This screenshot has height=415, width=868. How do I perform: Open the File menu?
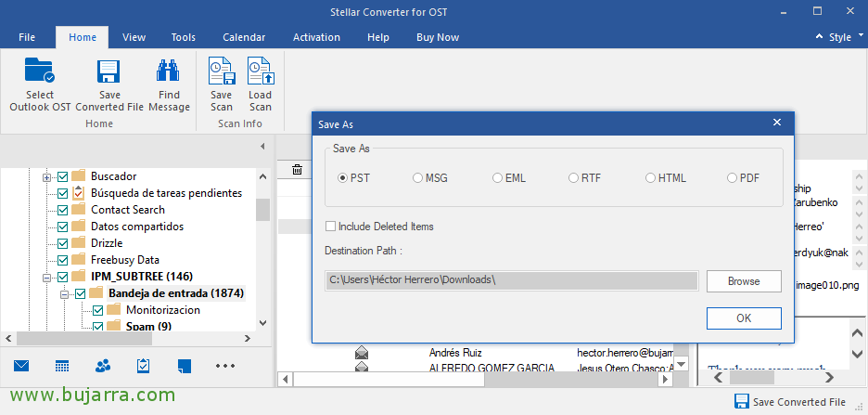pyautogui.click(x=27, y=37)
